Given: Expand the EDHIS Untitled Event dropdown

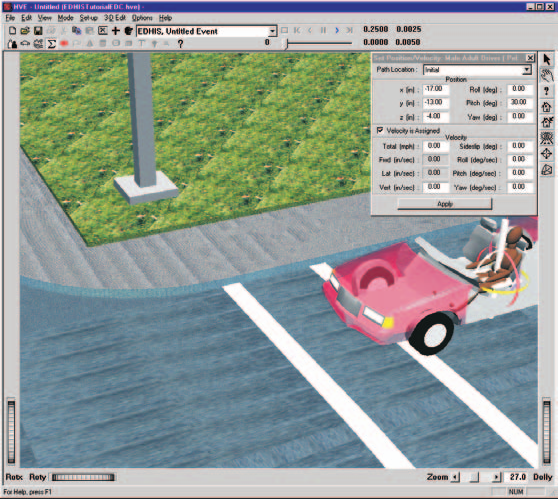Looking at the screenshot, I should tap(272, 31).
